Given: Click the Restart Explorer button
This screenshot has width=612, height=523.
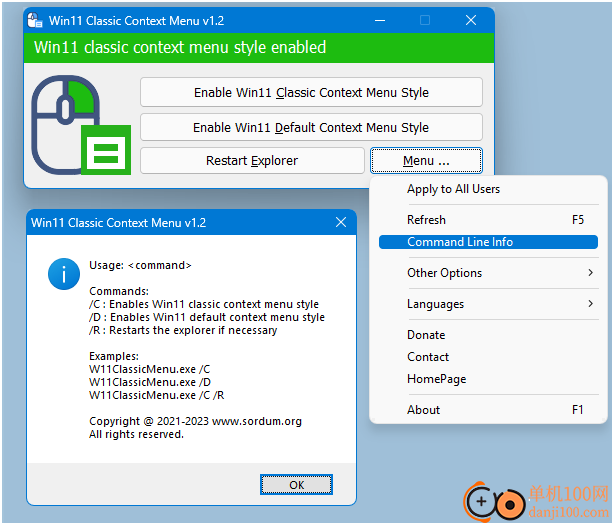Looking at the screenshot, I should [x=252, y=160].
